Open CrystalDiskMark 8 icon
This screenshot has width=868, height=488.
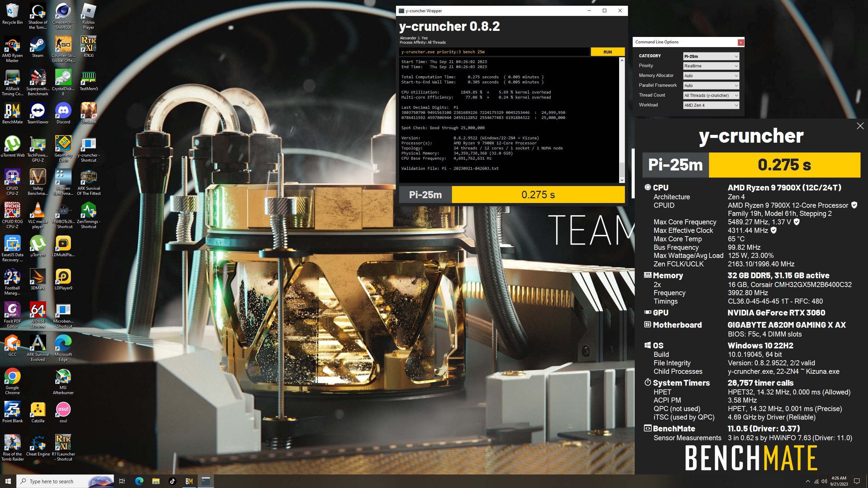tap(63, 83)
